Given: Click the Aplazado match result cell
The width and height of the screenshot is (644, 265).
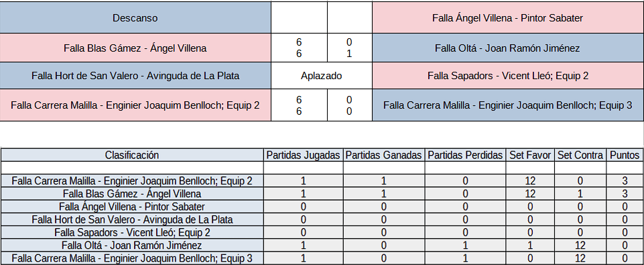Looking at the screenshot, I should (321, 76).
